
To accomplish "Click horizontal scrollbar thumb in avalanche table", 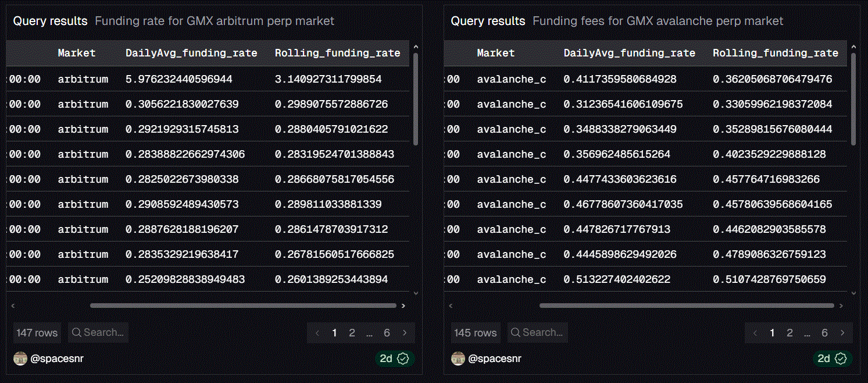I will tap(687, 306).
